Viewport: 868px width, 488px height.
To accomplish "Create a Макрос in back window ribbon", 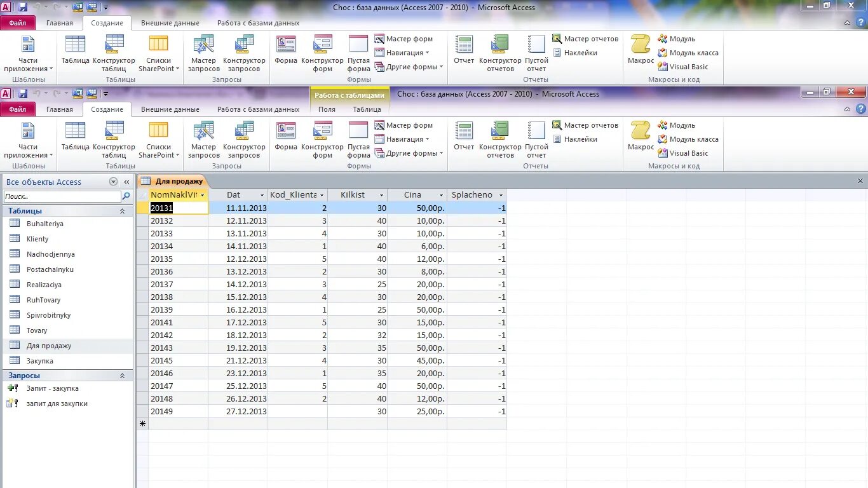I will pos(641,50).
